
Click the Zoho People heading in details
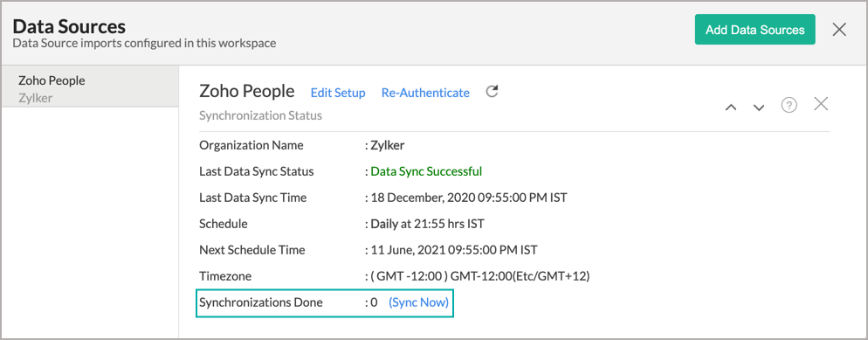point(247,92)
